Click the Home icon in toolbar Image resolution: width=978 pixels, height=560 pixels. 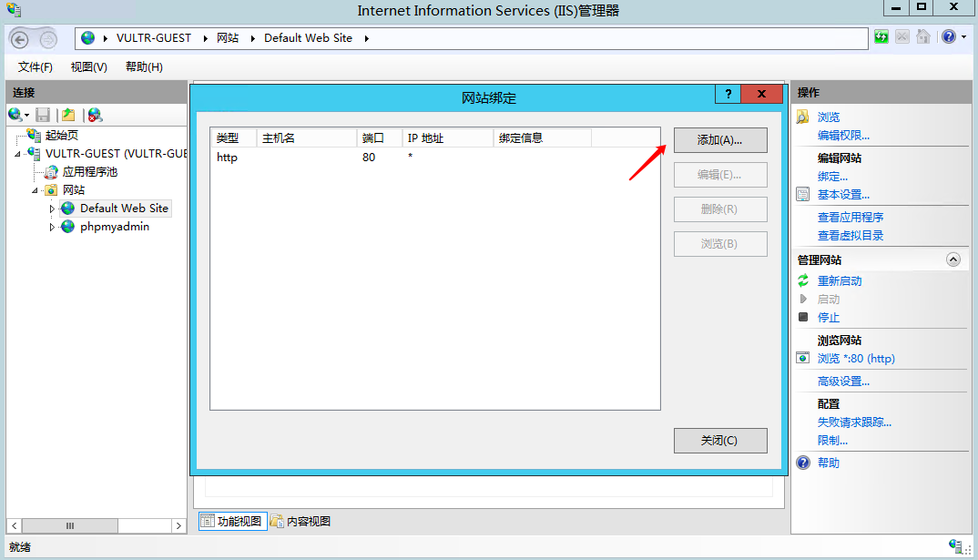pyautogui.click(x=923, y=36)
